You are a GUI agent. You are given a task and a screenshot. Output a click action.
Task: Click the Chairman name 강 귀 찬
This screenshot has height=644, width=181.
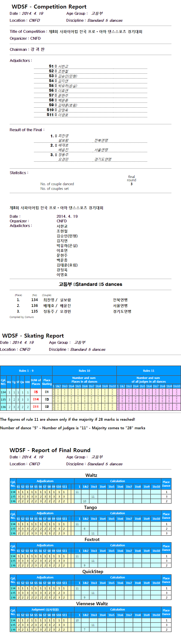pyautogui.click(x=37, y=49)
